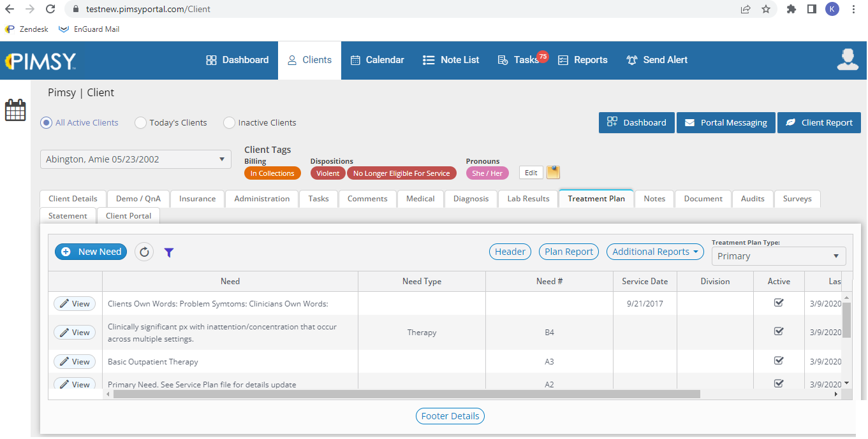
Task: Uncheck Active on the Basic Outpatient Therapy row
Action: 779,361
